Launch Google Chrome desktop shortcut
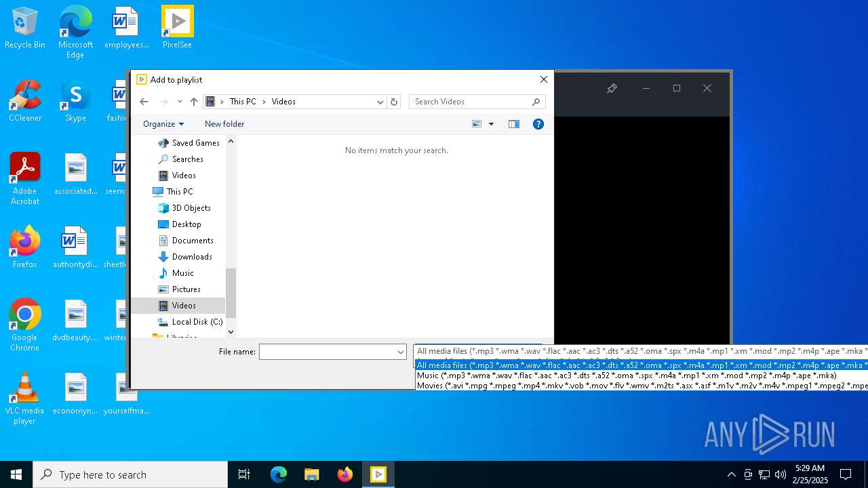Viewport: 868px width, 488px height. pos(25,325)
